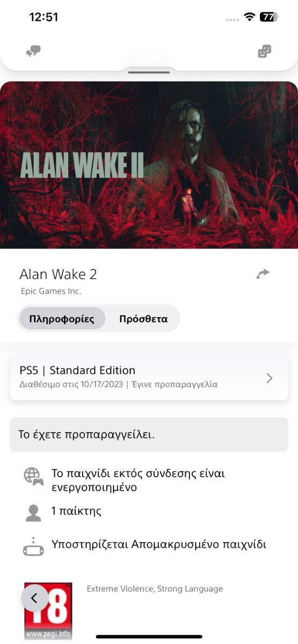Tap the game dice icon at top right

[265, 52]
